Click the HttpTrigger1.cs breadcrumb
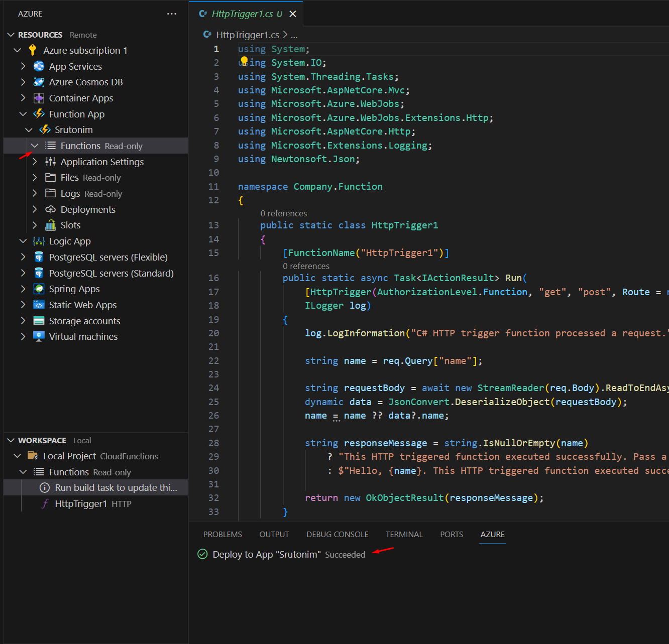Image resolution: width=669 pixels, height=644 pixels. (x=247, y=35)
